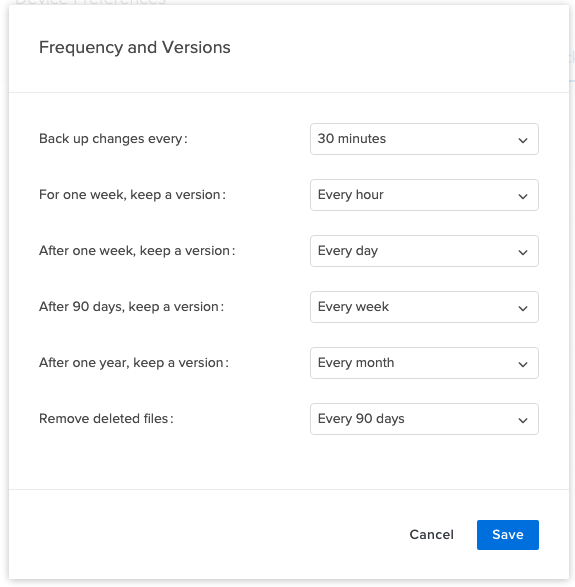
Task: Expand the 'After one week' version dropdown
Action: [424, 251]
